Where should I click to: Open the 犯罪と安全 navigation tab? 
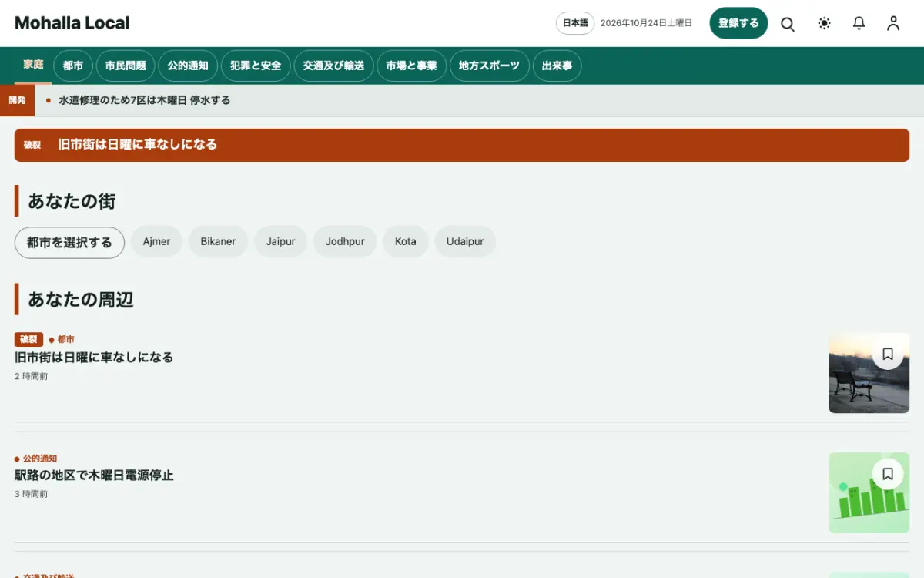[256, 66]
